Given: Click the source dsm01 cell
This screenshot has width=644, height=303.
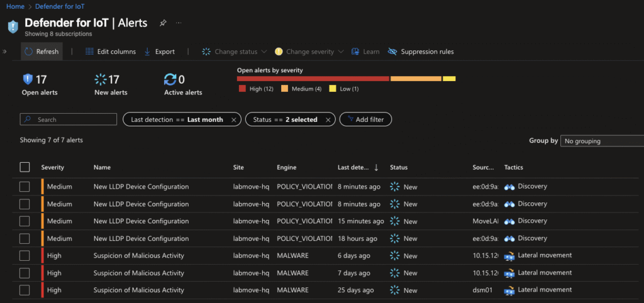Looking at the screenshot, I should 482,290.
